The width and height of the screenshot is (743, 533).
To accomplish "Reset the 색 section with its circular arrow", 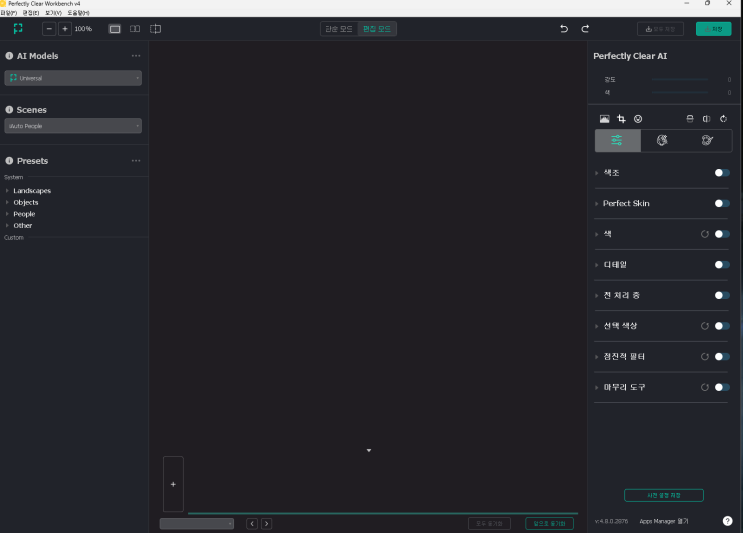I will point(705,234).
